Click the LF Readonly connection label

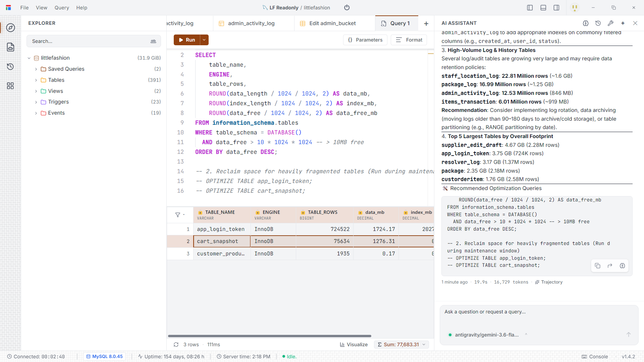[284, 8]
